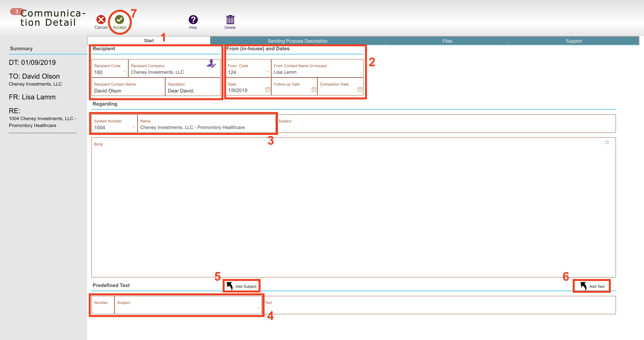Screen dimensions: 644x340
Task: Click the Add Subject button
Action: [x=241, y=286]
